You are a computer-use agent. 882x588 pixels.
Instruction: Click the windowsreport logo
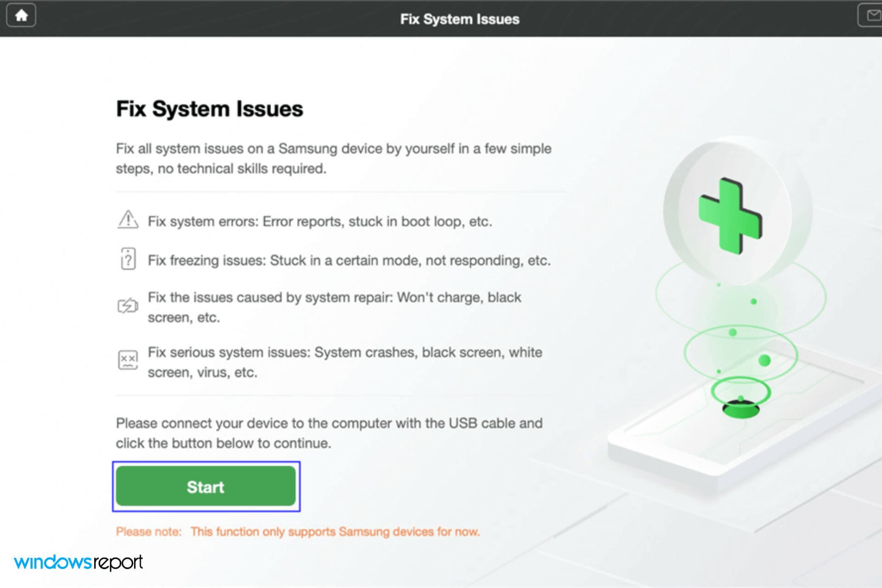79,562
